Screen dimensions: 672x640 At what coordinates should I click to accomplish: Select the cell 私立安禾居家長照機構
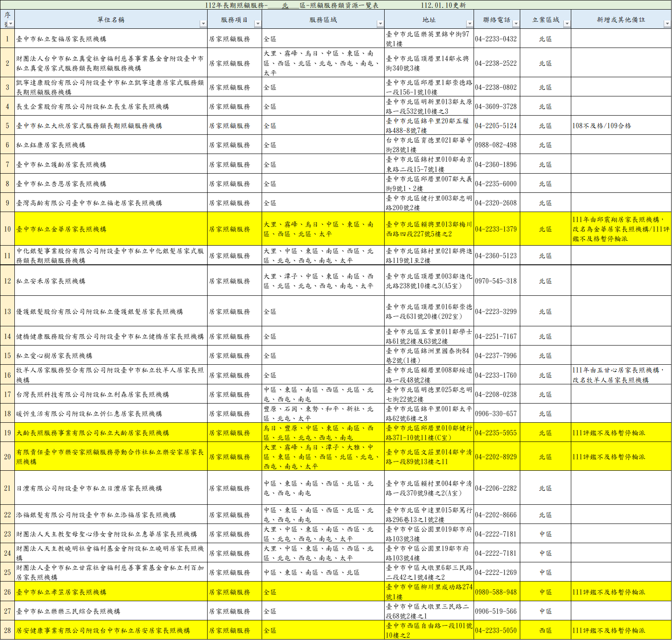(x=111, y=281)
